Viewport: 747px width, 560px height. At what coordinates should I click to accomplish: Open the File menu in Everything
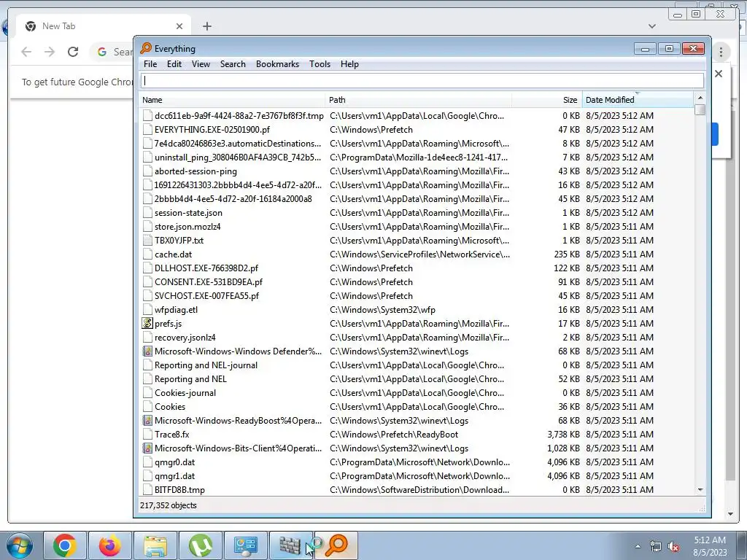(150, 64)
